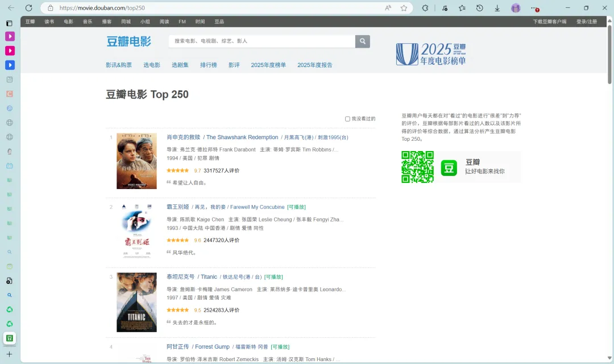The image size is (614, 364).
Task: Open The Shawshank Redemption poster thumbnail
Action: (136, 161)
